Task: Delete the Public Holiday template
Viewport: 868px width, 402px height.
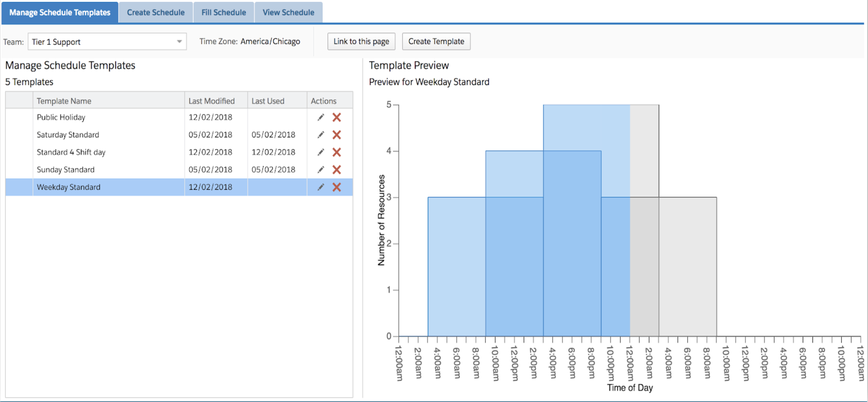Action: (337, 117)
